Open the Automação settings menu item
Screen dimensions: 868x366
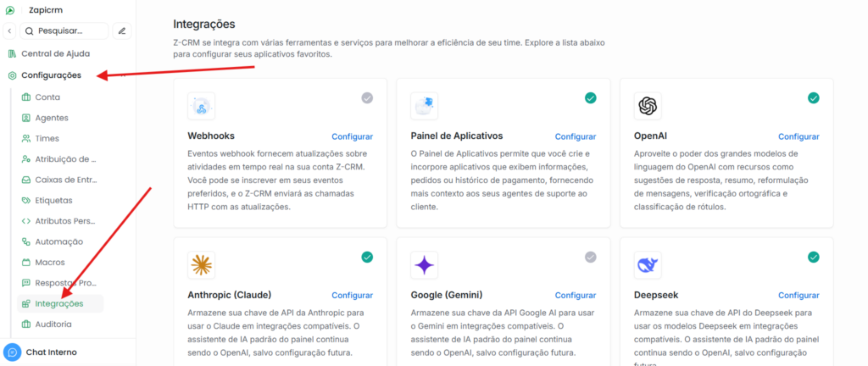(59, 241)
